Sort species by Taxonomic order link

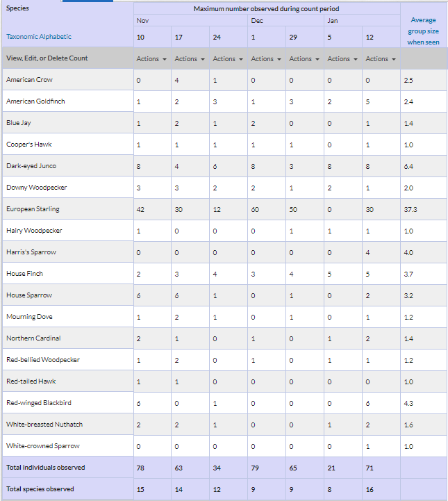tap(20, 37)
